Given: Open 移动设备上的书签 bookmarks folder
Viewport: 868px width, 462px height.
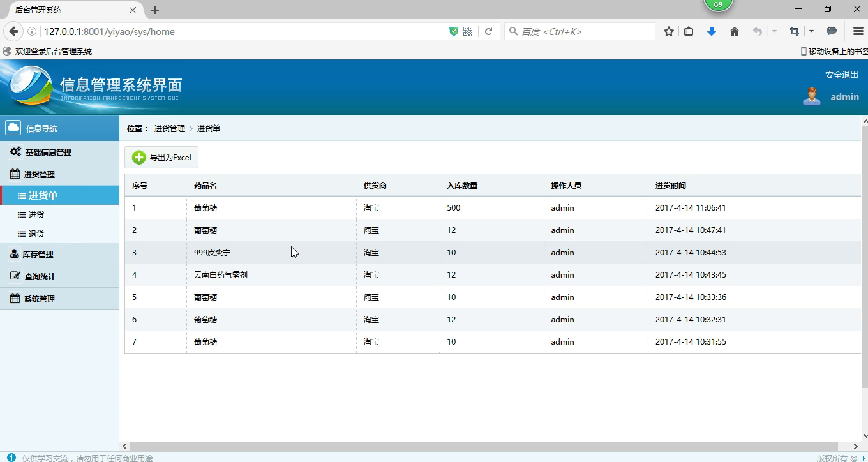Looking at the screenshot, I should 834,51.
